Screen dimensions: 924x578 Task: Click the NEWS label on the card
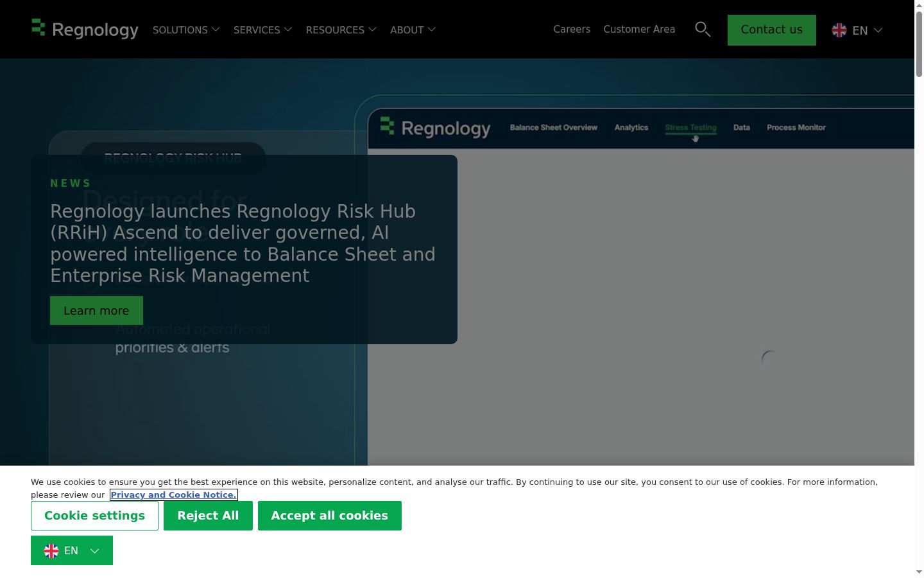pos(71,183)
